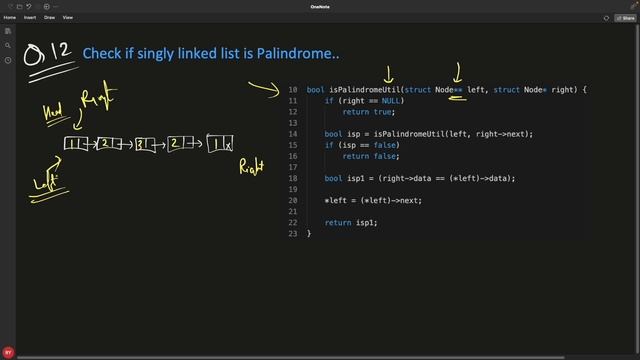Screen dimensions: 640x360
Task: Click the pen icon at top-right corner
Action: point(633,6)
